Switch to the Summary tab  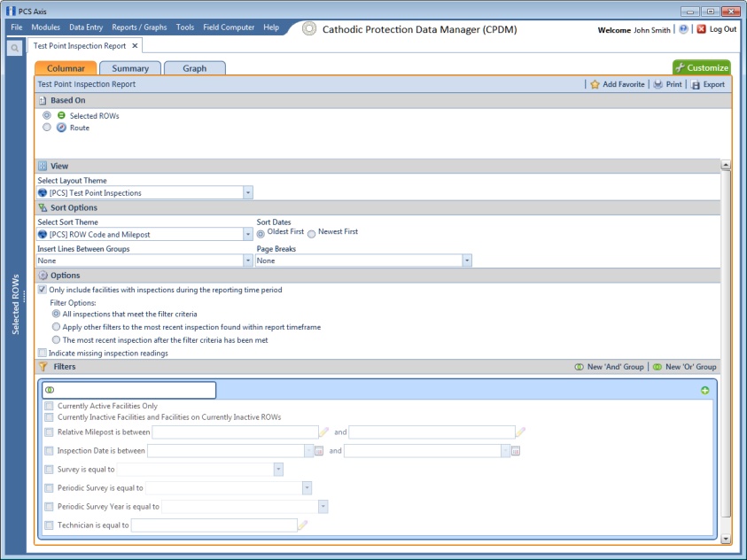[x=130, y=68]
